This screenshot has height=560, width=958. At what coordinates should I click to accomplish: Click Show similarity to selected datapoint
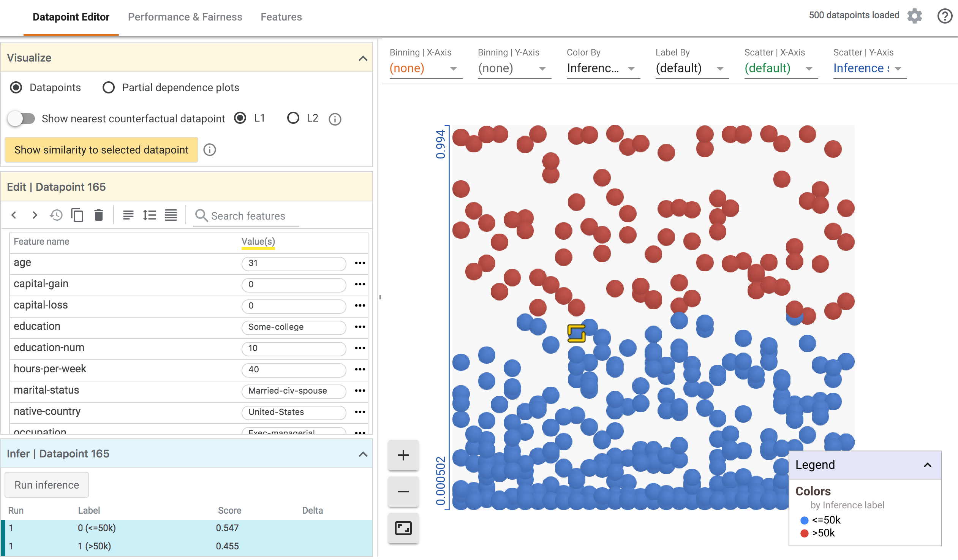pyautogui.click(x=101, y=149)
